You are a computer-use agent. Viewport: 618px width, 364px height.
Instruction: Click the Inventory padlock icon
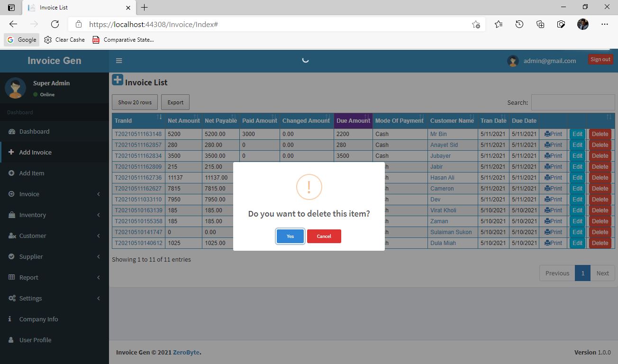tap(11, 215)
